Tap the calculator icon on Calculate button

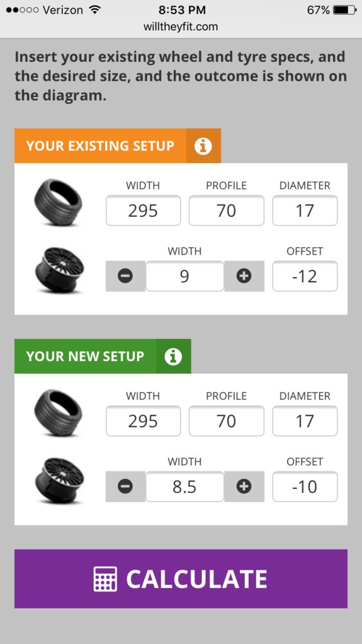click(106, 578)
